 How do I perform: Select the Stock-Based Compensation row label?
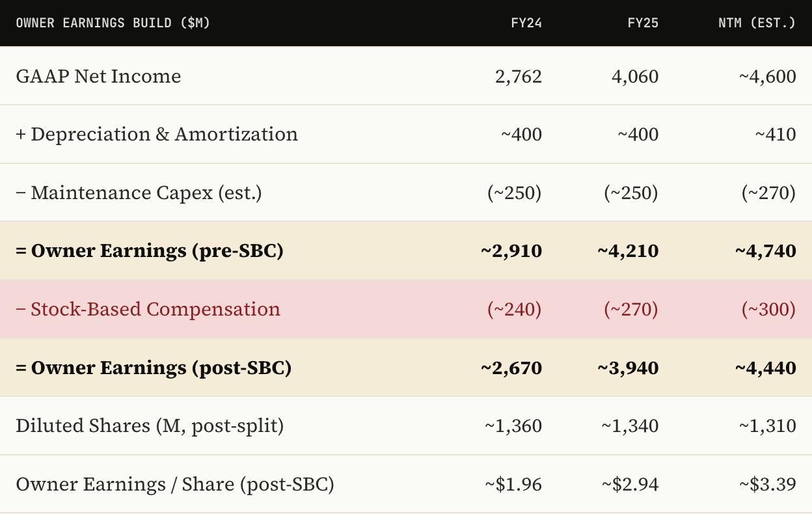[148, 309]
